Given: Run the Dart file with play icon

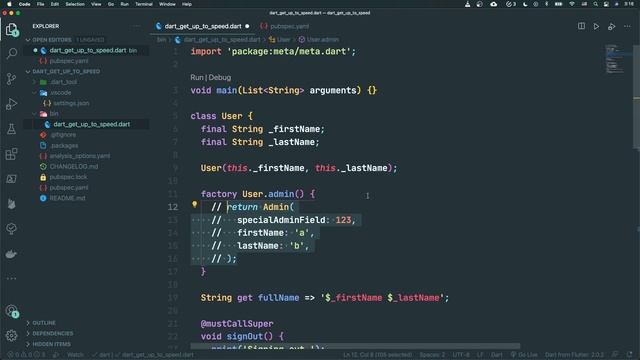Looking at the screenshot, I should 596,27.
